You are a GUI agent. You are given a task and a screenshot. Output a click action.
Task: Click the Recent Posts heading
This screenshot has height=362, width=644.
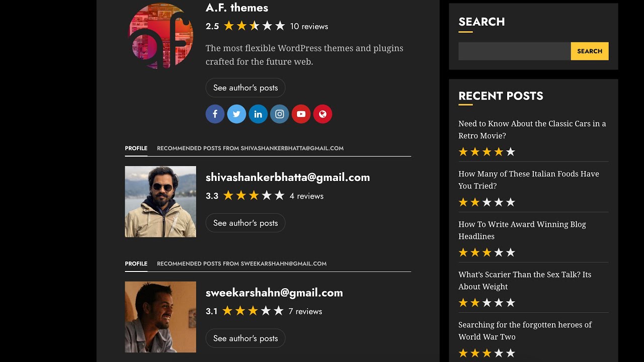click(x=501, y=96)
